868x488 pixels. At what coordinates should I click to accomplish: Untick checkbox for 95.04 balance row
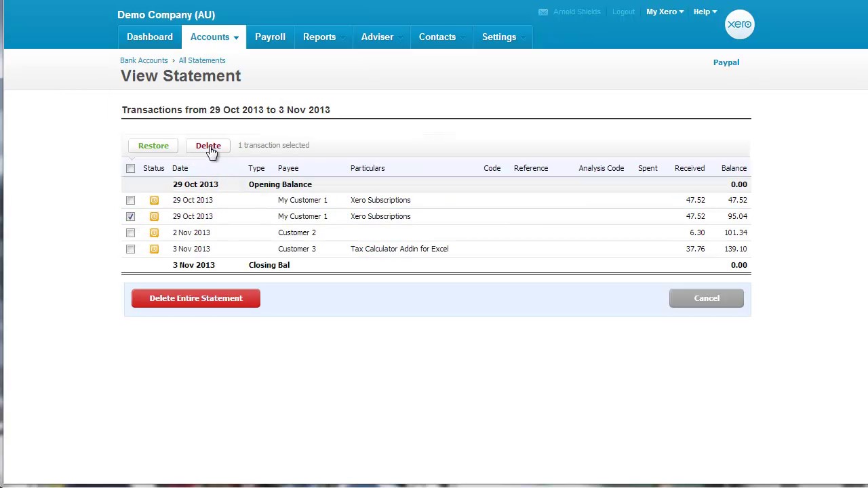pyautogui.click(x=130, y=216)
